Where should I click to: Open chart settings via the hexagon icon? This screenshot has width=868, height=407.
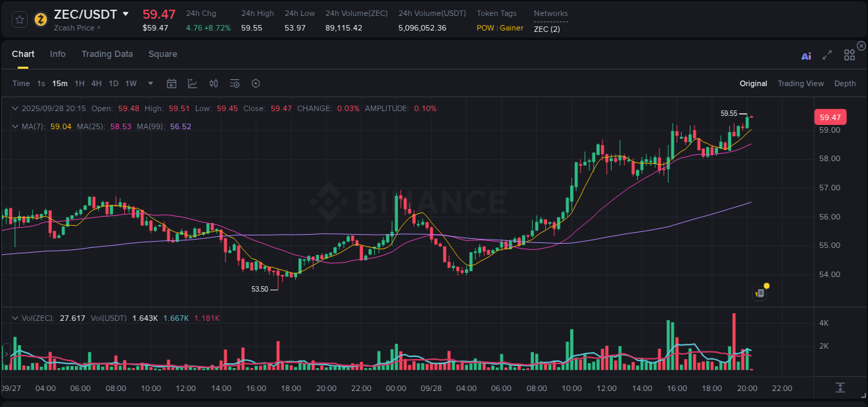pos(256,83)
